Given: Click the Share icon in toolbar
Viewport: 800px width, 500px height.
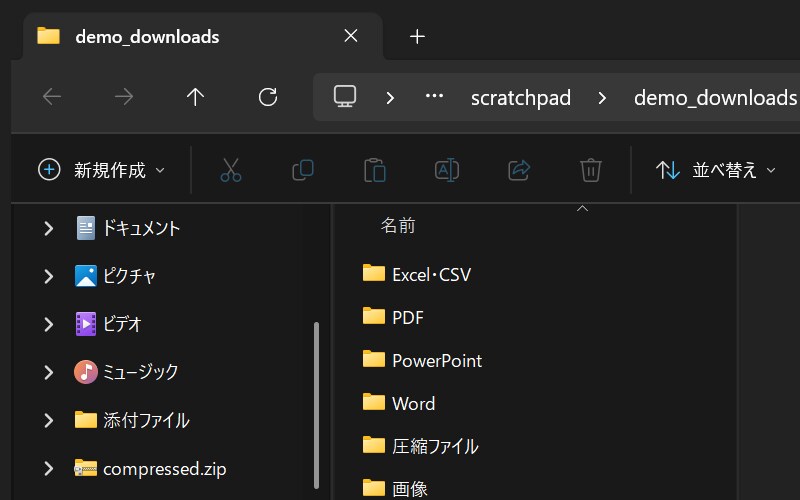Looking at the screenshot, I should pos(519,170).
